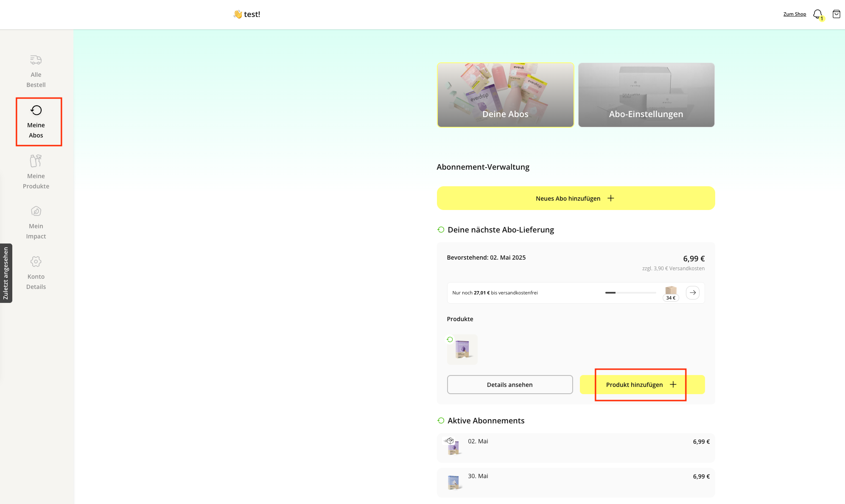Open the Zuletzt angesehen side tab

6,273
